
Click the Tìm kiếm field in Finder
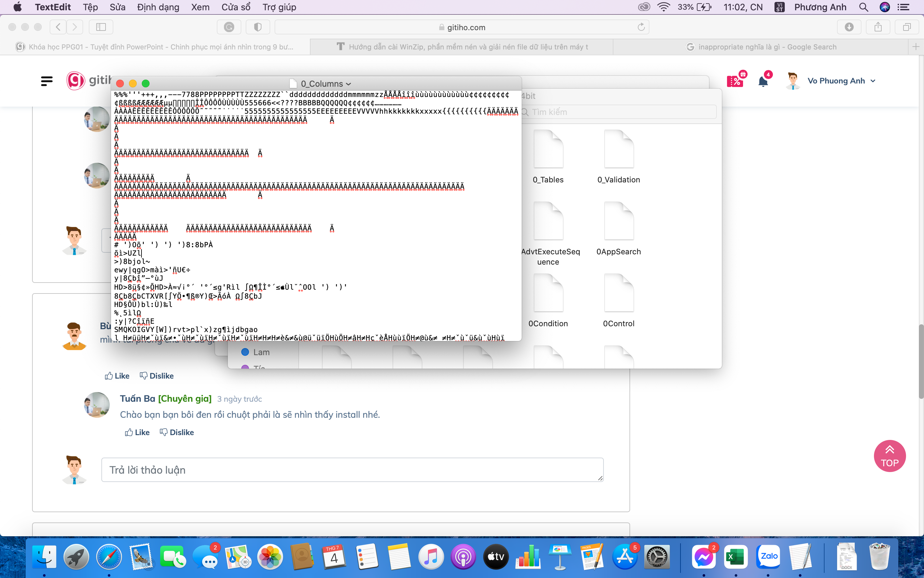[x=619, y=112]
